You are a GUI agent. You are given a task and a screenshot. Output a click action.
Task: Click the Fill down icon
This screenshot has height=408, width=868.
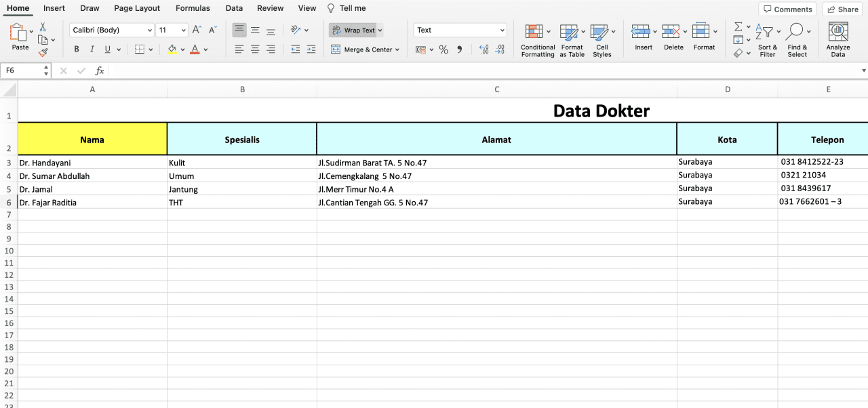[738, 40]
